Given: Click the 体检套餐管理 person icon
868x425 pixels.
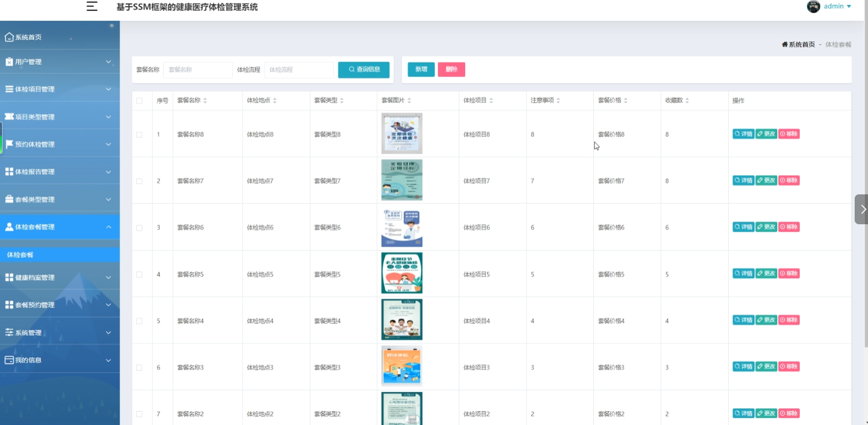Looking at the screenshot, I should pos(9,227).
